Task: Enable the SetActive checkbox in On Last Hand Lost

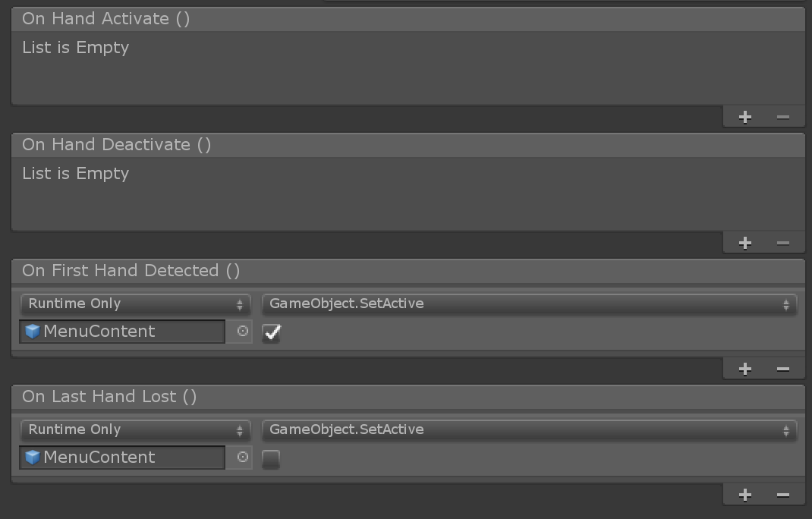Action: point(271,458)
